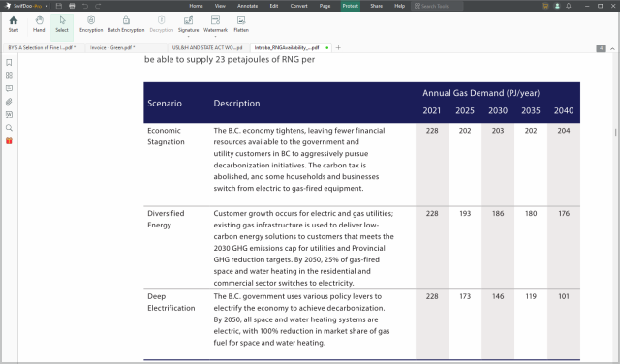Open the attachments sidebar panel

[x=9, y=102]
